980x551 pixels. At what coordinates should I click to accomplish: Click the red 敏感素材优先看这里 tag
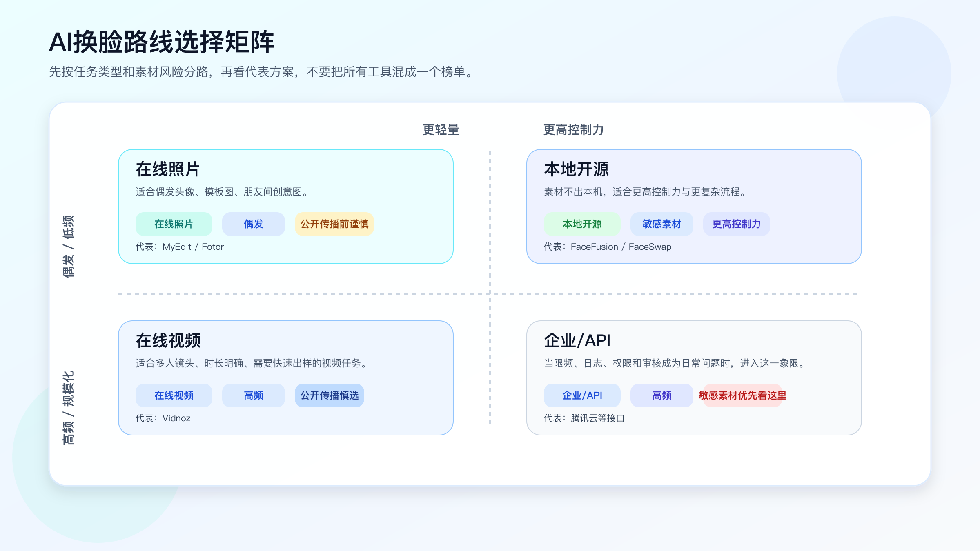(742, 395)
